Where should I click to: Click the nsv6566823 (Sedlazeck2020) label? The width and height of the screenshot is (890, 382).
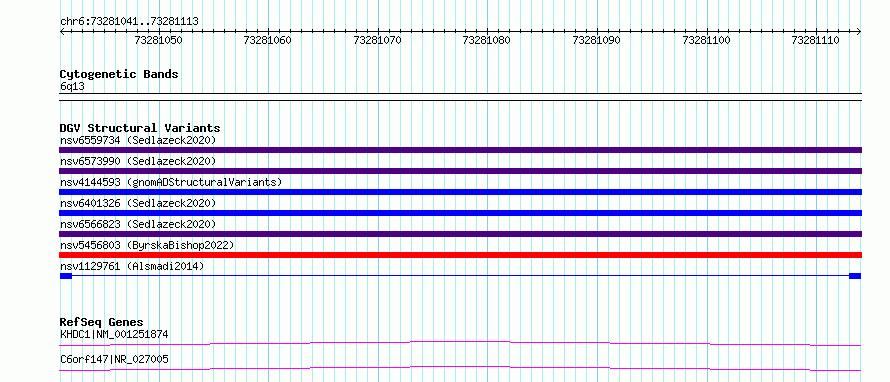(138, 224)
